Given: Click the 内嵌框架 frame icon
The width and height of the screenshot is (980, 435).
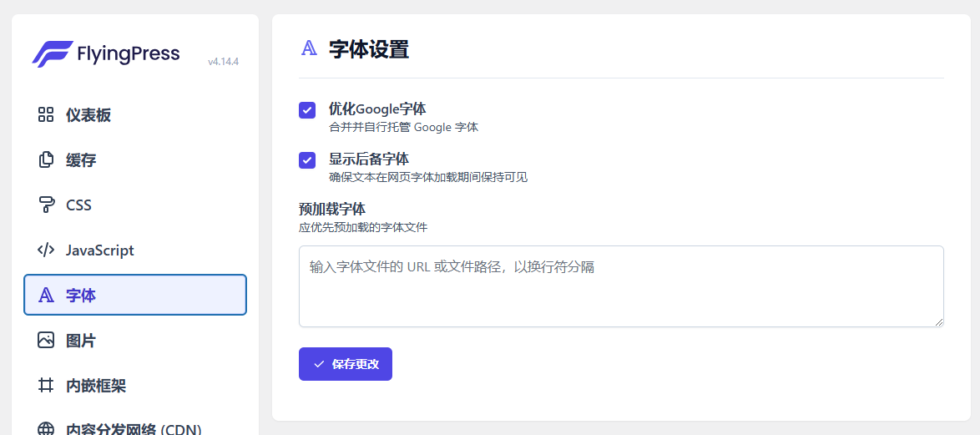Looking at the screenshot, I should [x=46, y=386].
